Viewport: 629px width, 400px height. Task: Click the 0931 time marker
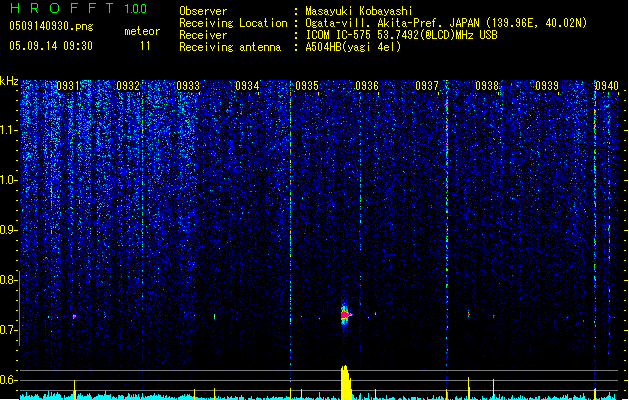click(x=67, y=86)
